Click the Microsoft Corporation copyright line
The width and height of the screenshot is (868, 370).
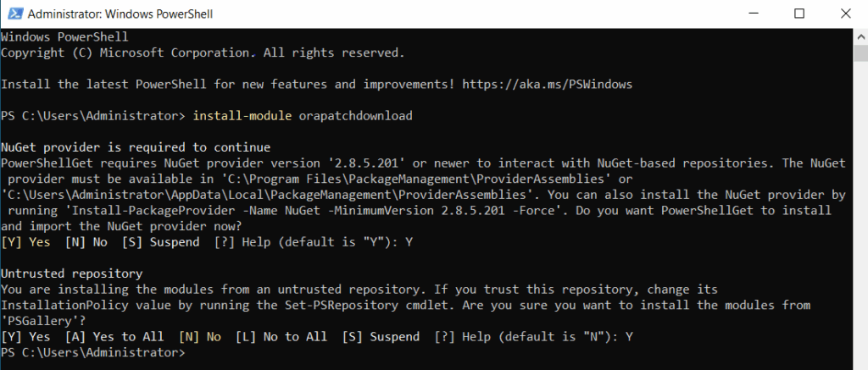[x=202, y=52]
